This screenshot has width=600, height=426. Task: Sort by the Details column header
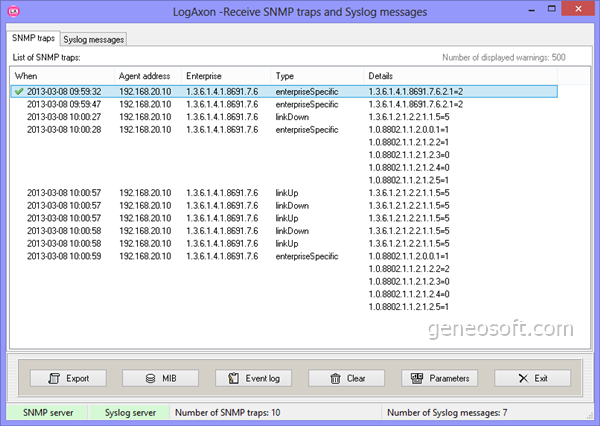click(x=460, y=76)
